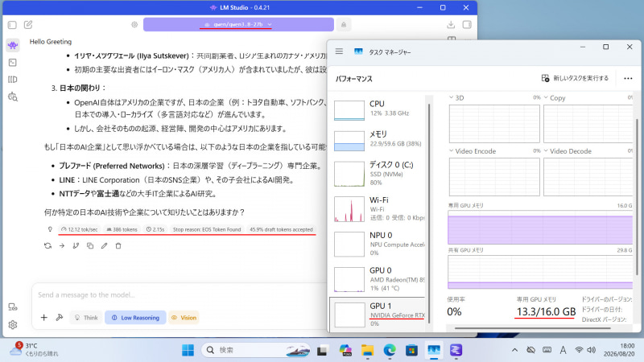Click the shared GPU memory usage graph
The height and width of the screenshot is (362, 644).
[540, 272]
